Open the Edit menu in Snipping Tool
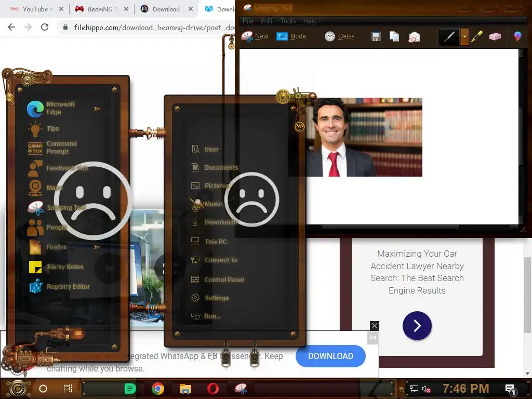Image resolution: width=532 pixels, height=399 pixels. (267, 21)
